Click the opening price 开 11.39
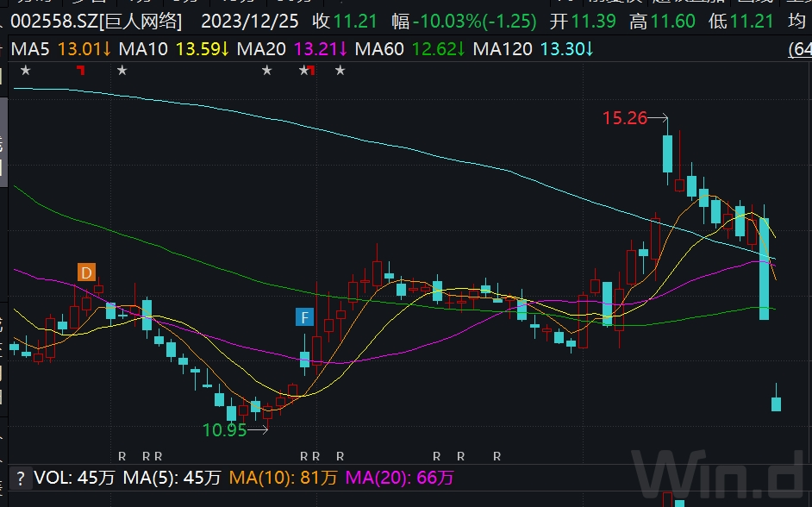The height and width of the screenshot is (507, 812). [x=583, y=22]
